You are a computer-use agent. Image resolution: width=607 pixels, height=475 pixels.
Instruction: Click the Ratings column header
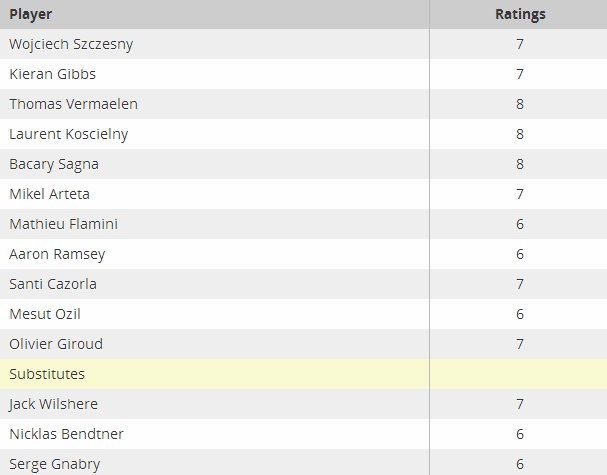coord(520,14)
